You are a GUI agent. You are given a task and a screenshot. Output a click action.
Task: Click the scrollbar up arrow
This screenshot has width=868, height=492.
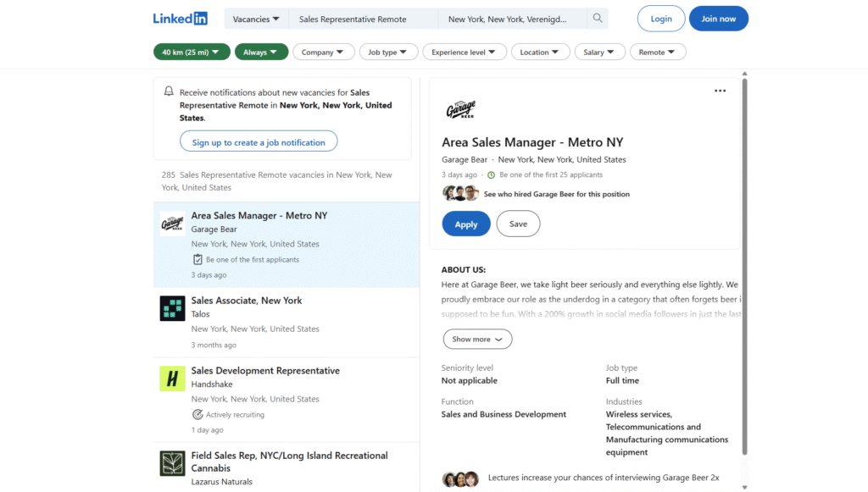click(x=744, y=74)
